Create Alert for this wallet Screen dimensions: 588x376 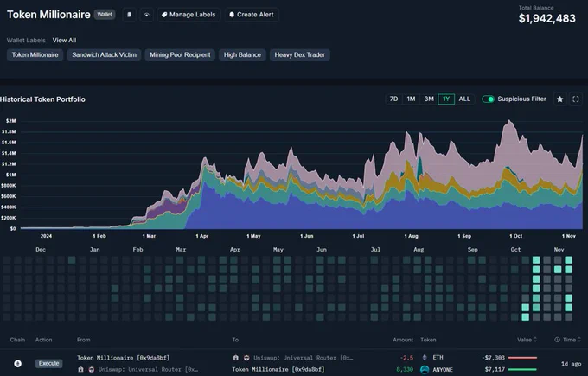(252, 15)
